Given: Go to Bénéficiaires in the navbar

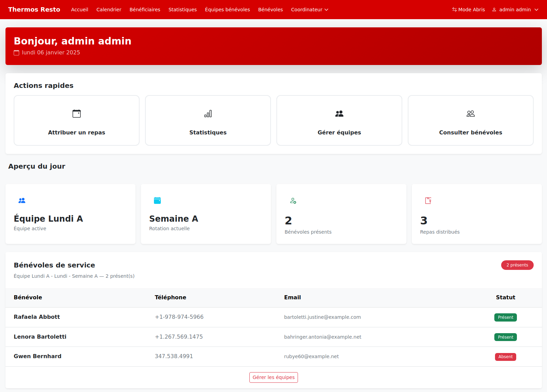Looking at the screenshot, I should click(x=145, y=10).
